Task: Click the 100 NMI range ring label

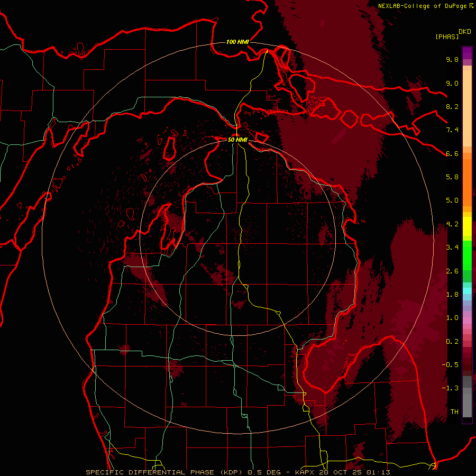Action: [237, 42]
